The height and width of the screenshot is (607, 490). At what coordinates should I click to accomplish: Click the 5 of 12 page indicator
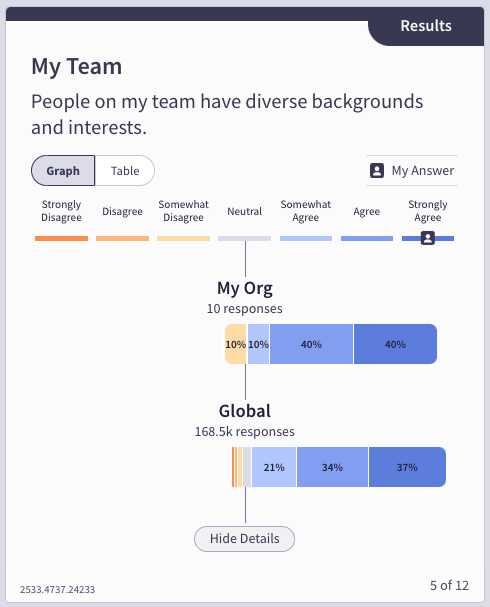pyautogui.click(x=449, y=585)
